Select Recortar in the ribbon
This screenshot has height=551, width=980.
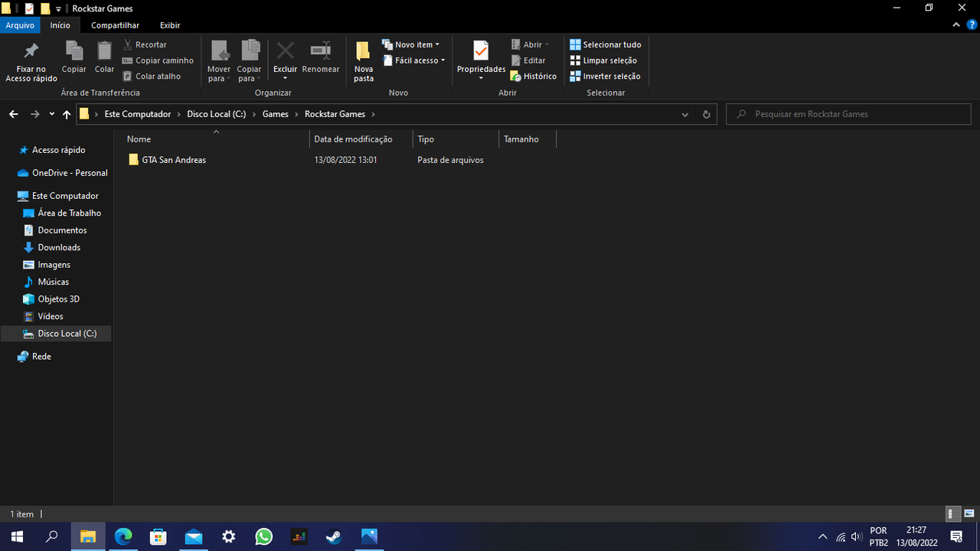(x=145, y=44)
